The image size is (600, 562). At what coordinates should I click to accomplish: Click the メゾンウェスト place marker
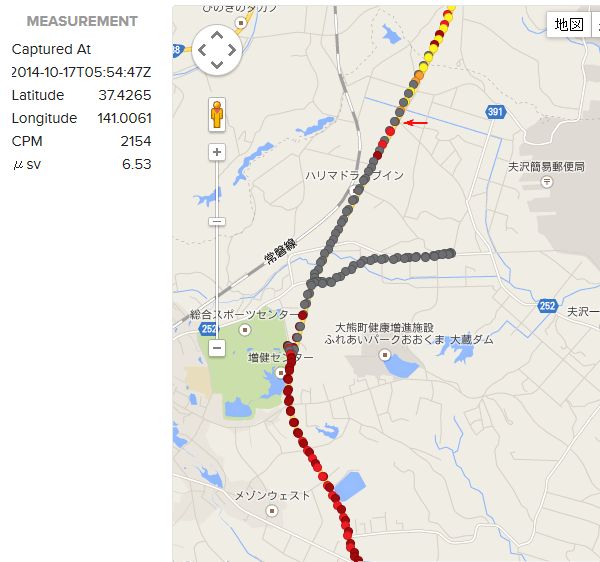click(272, 511)
